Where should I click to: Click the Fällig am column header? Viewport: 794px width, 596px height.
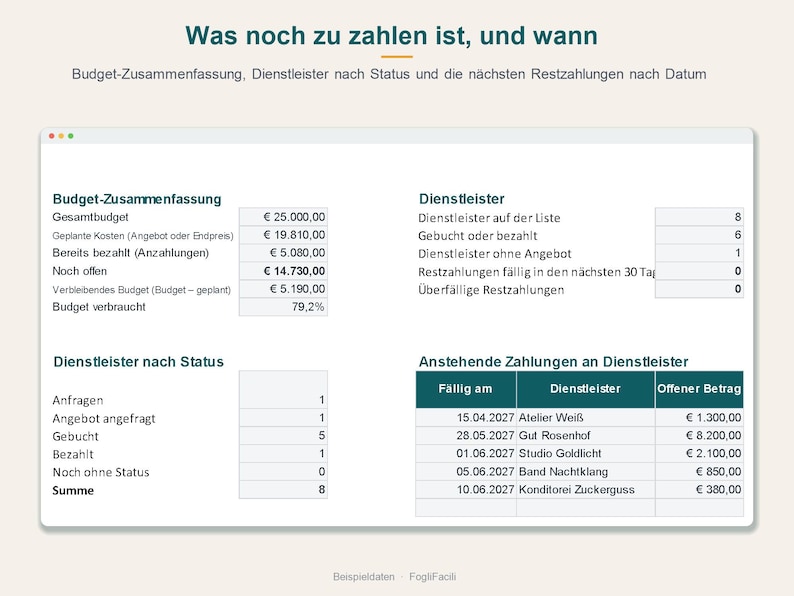(466, 389)
